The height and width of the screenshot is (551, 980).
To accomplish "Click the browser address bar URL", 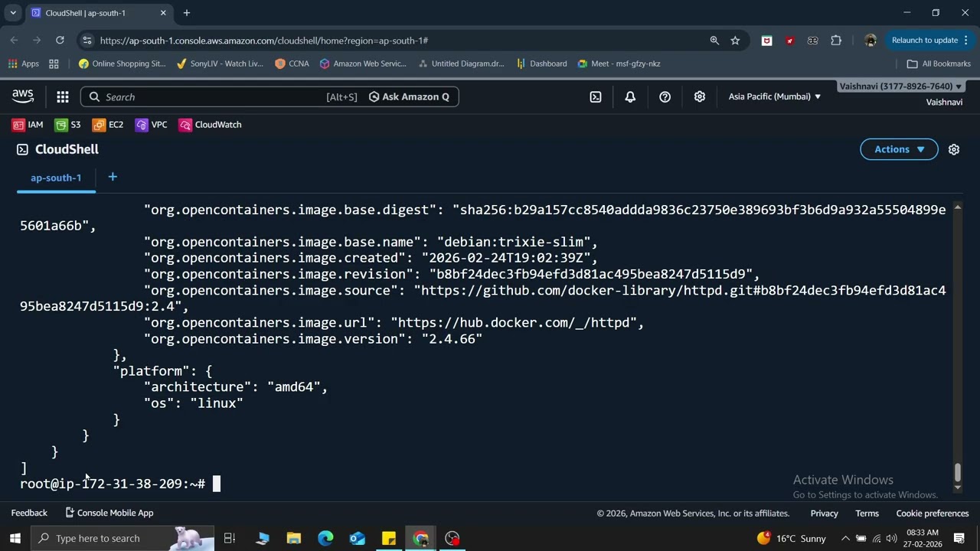I will pos(263,41).
